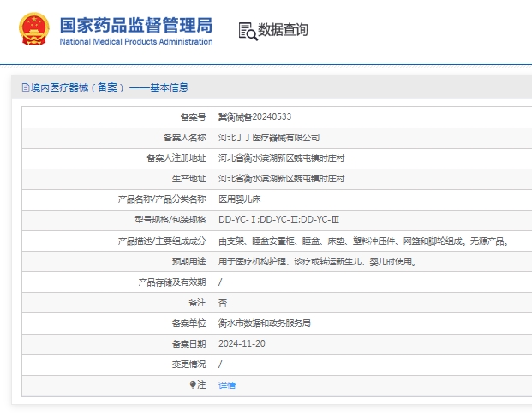Click the 型号规格/包装规格 label
Screen dimensions: 532x416
pyautogui.click(x=170, y=220)
